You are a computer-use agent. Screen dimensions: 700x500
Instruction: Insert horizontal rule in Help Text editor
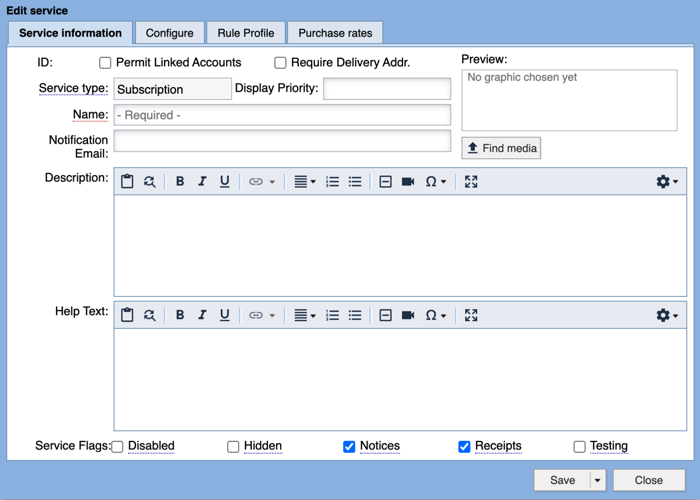(385, 315)
